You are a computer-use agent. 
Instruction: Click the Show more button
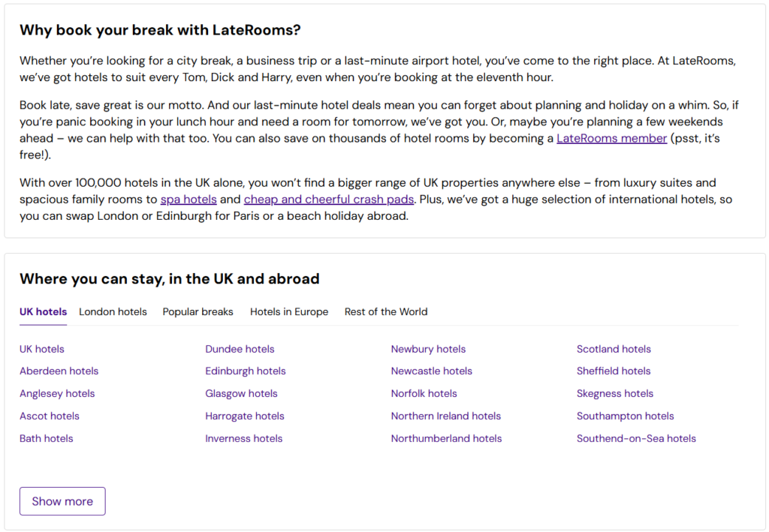tap(62, 500)
